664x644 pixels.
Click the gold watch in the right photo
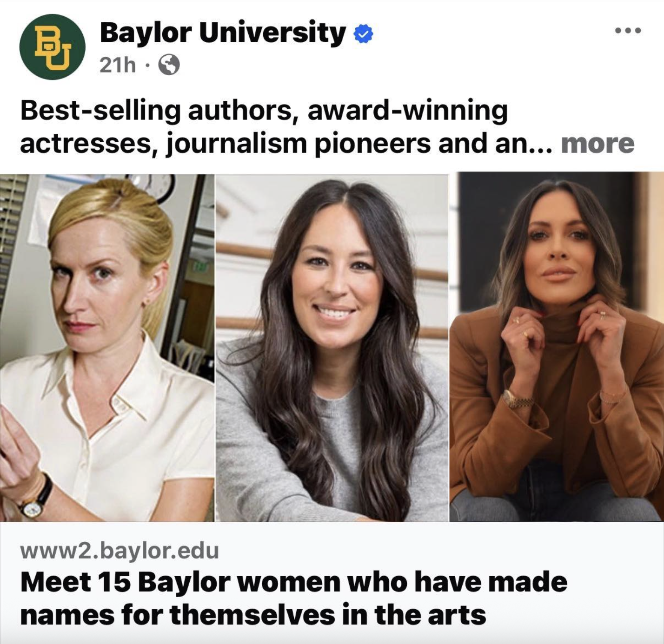518,399
